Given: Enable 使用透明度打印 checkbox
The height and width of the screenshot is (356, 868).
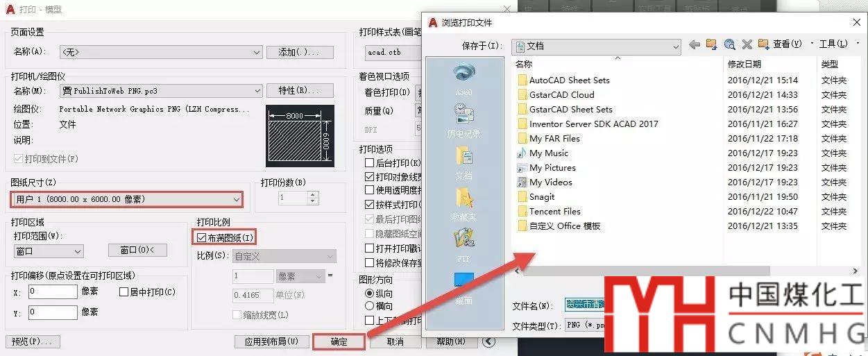Looking at the screenshot, I should point(370,190).
